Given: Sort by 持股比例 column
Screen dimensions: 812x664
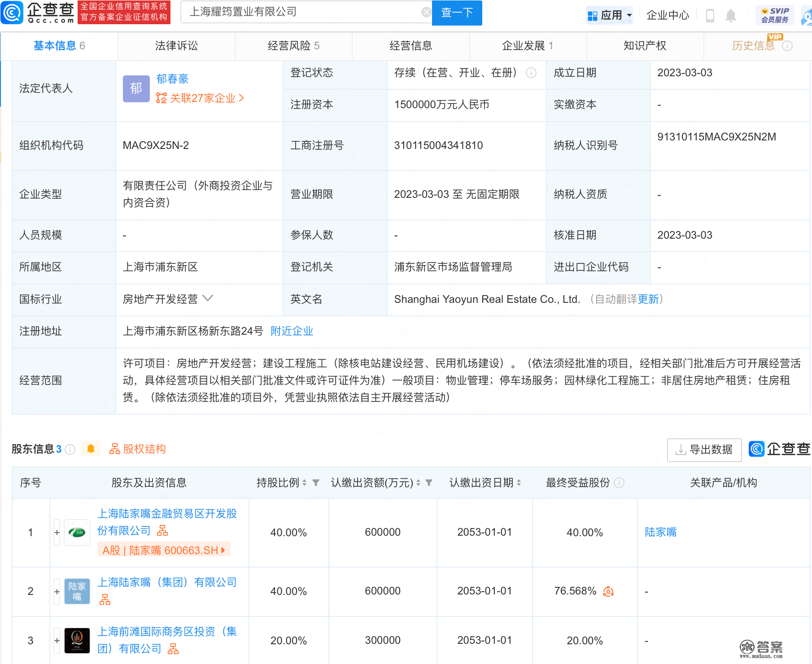Looking at the screenshot, I should [304, 483].
